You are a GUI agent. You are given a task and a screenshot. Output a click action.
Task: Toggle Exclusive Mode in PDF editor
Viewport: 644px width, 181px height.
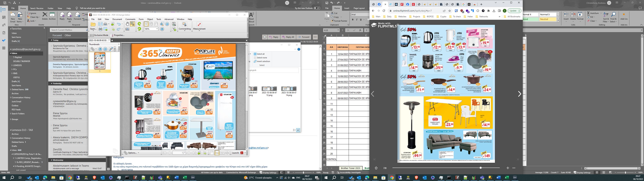[x=99, y=35]
